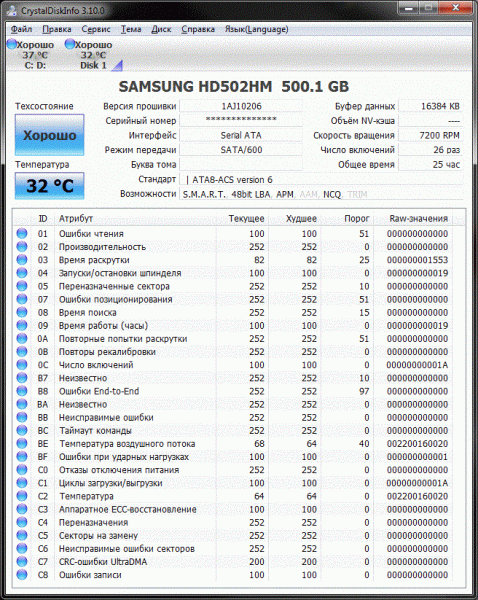Click the masked serial number field

[241, 121]
